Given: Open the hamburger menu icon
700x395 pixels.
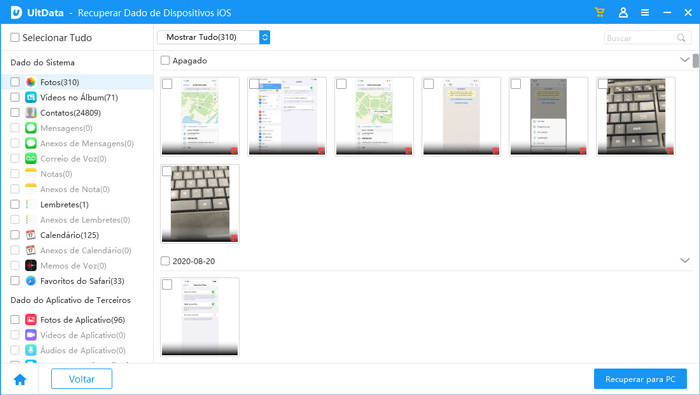Looking at the screenshot, I should click(645, 12).
